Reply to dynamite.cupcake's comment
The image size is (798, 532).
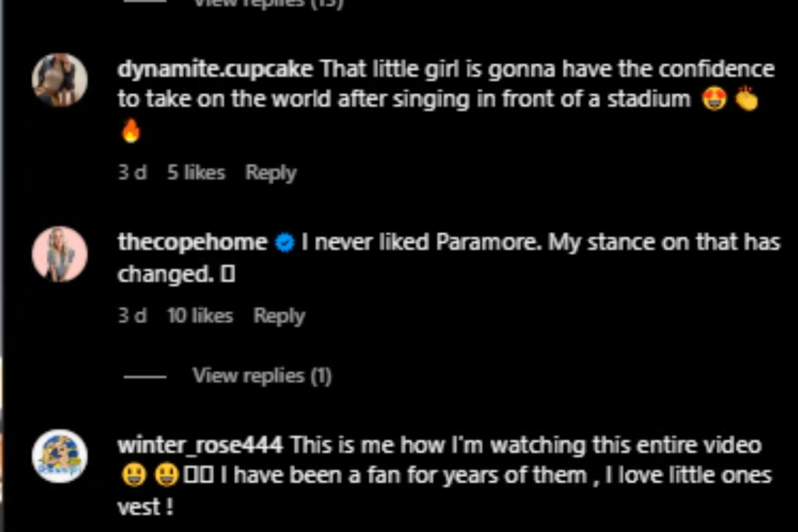tap(271, 173)
